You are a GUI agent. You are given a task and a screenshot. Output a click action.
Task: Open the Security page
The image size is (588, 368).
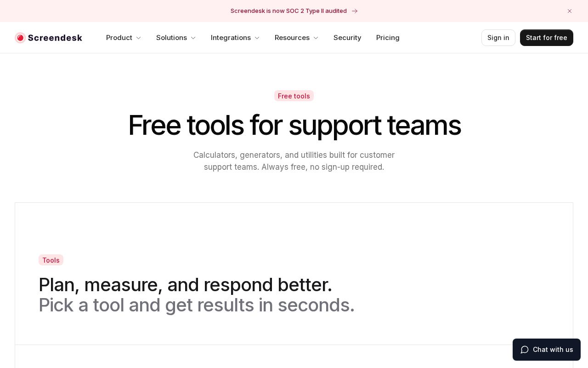347,38
